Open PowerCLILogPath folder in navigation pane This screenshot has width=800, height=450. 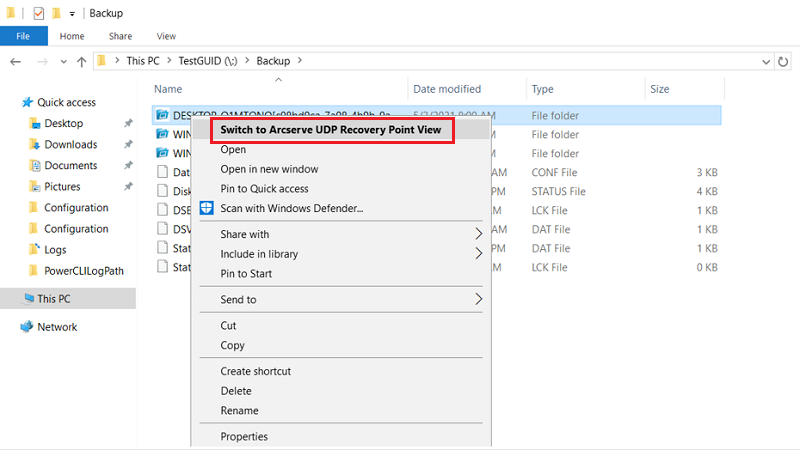tap(84, 271)
